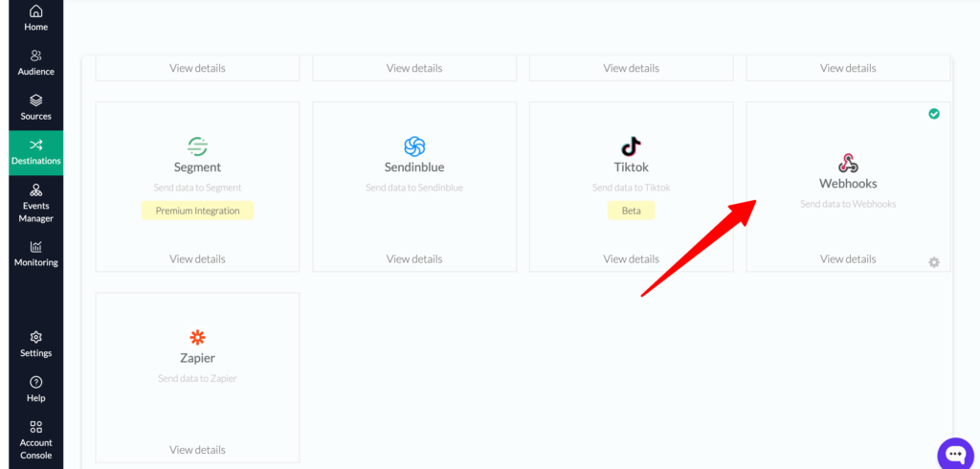The height and width of the screenshot is (469, 980).
Task: Click the Premium Integration badge on Segment
Action: [x=197, y=211]
